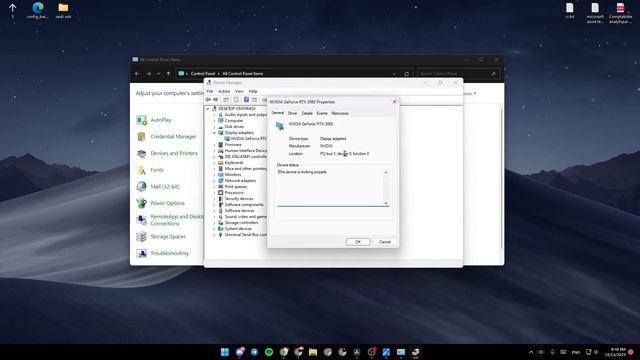Viewport: 640px width, 360px height.
Task: Go up one level in Control Panel
Action: tap(169, 74)
